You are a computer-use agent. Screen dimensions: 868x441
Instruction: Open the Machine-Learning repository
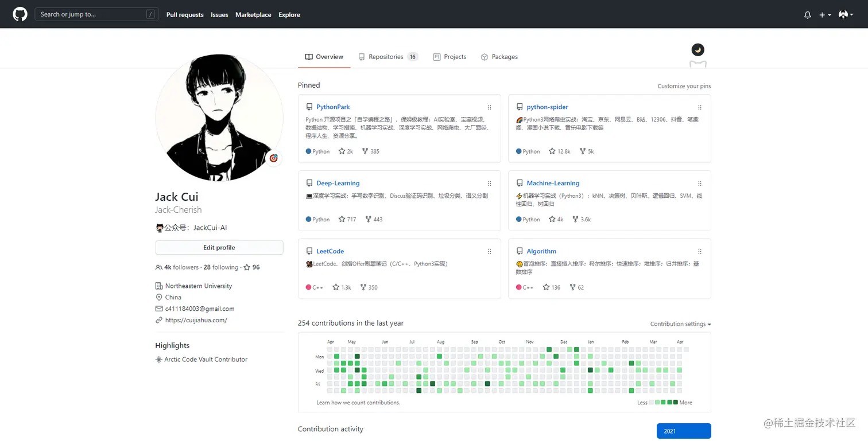point(553,184)
